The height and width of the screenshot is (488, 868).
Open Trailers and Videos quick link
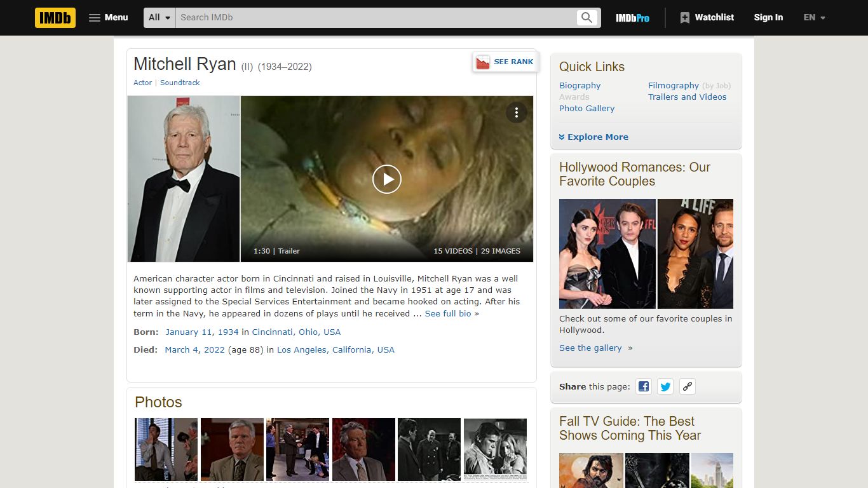pos(687,97)
